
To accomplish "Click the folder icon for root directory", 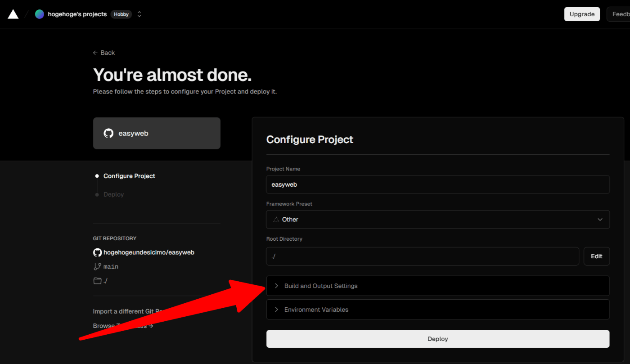I will [x=97, y=281].
